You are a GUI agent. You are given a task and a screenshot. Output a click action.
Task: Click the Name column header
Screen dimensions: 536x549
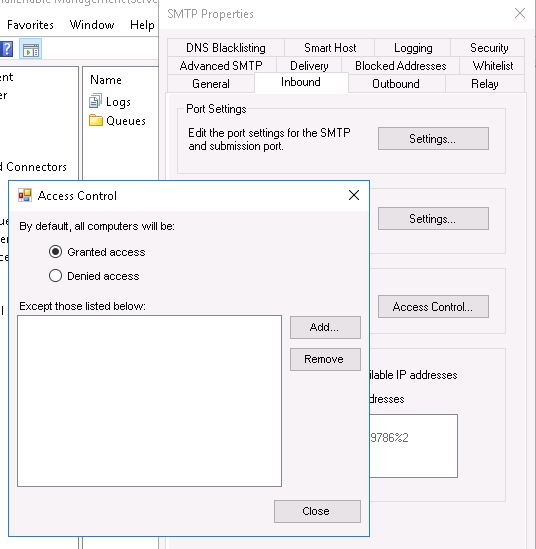106,80
